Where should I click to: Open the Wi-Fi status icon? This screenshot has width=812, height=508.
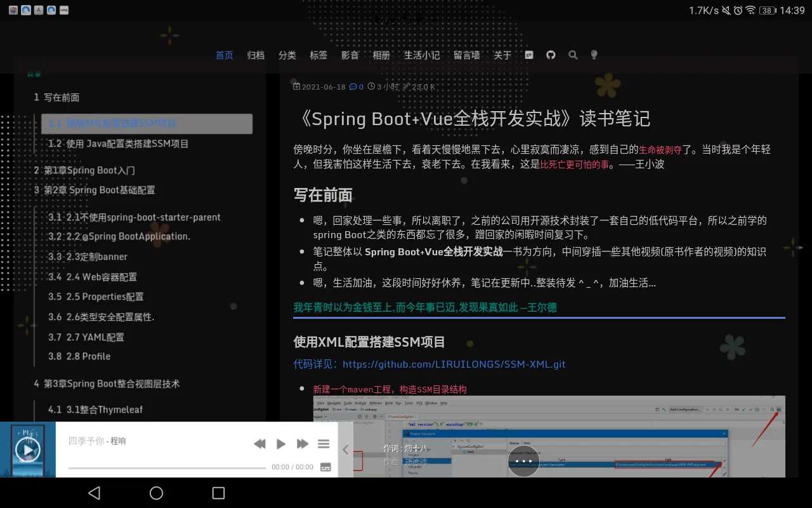coord(750,10)
